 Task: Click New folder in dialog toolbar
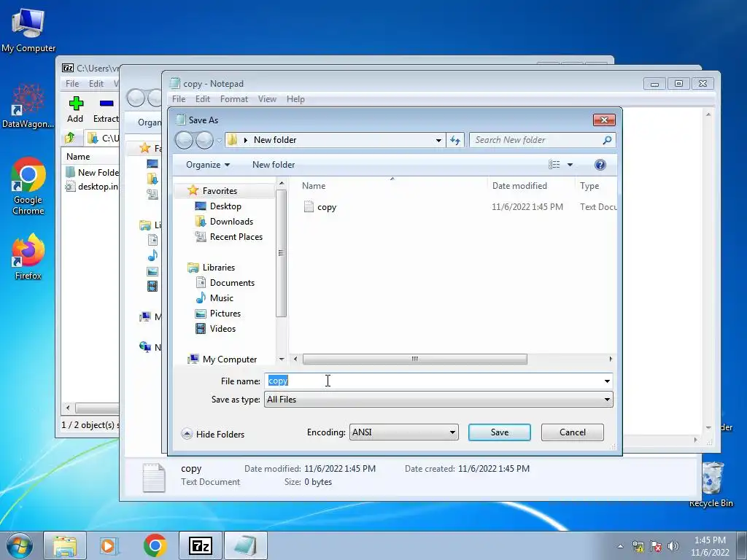point(274,165)
